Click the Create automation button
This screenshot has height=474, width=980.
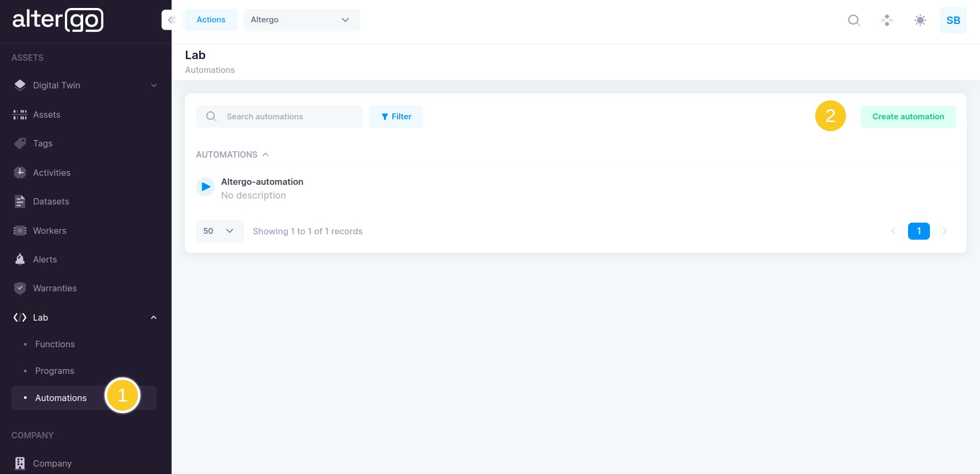point(908,117)
